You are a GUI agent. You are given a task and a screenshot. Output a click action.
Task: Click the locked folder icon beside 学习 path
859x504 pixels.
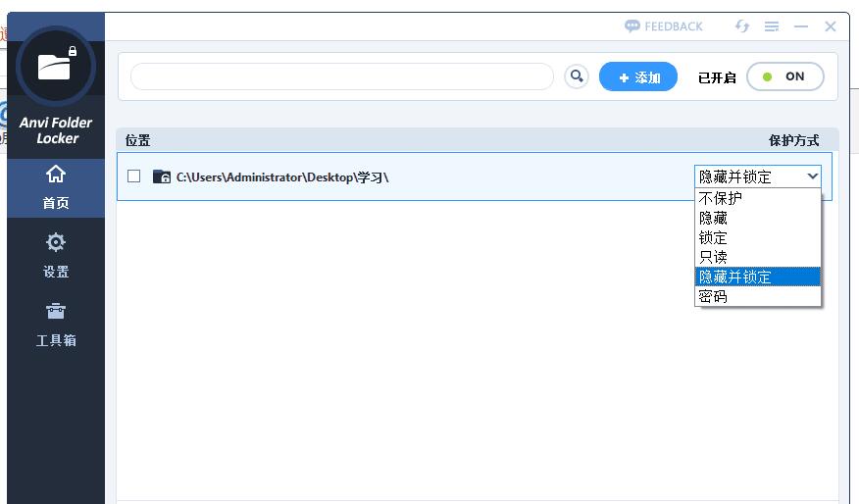(x=162, y=176)
